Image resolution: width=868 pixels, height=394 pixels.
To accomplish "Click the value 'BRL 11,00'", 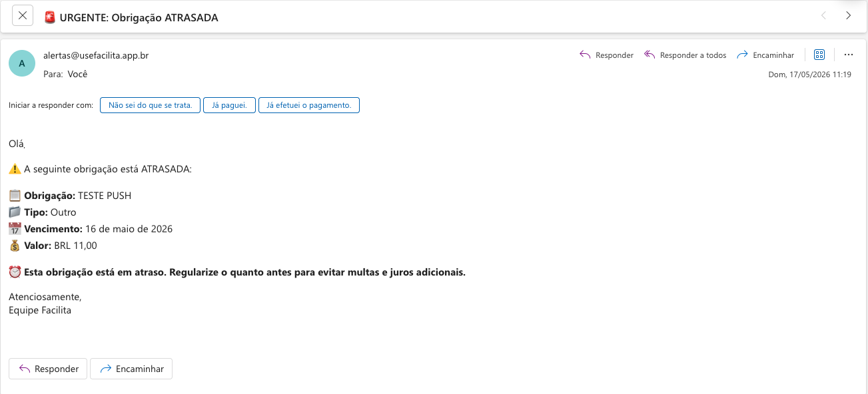I will [x=75, y=246].
